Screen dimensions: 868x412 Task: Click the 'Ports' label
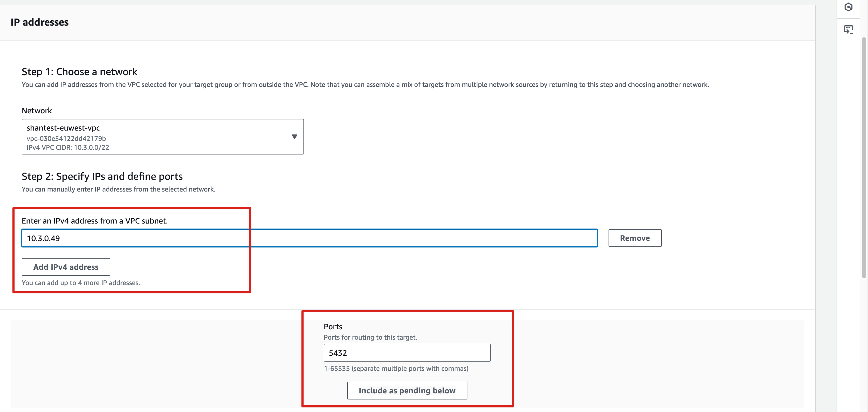pyautogui.click(x=333, y=327)
